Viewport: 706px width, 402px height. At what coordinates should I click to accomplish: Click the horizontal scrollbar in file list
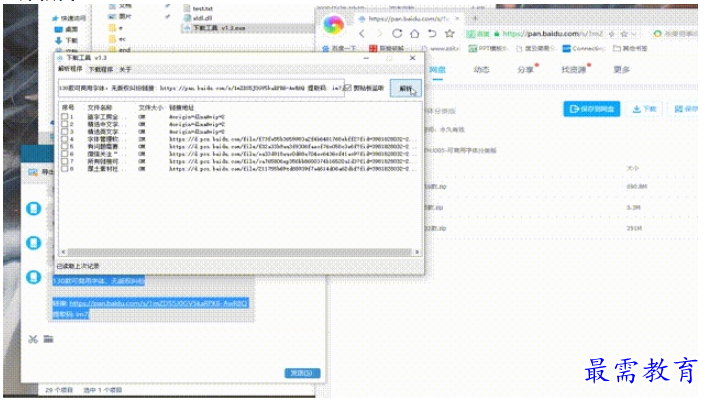click(x=240, y=252)
